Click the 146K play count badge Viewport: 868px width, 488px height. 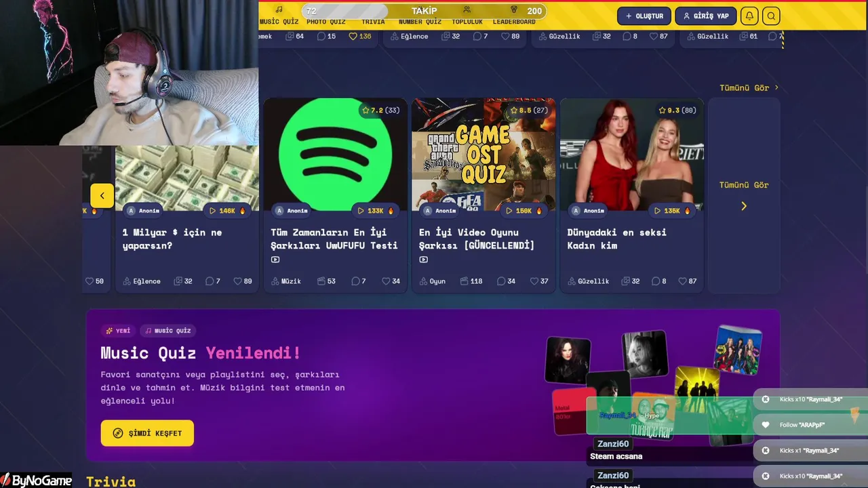(x=227, y=211)
